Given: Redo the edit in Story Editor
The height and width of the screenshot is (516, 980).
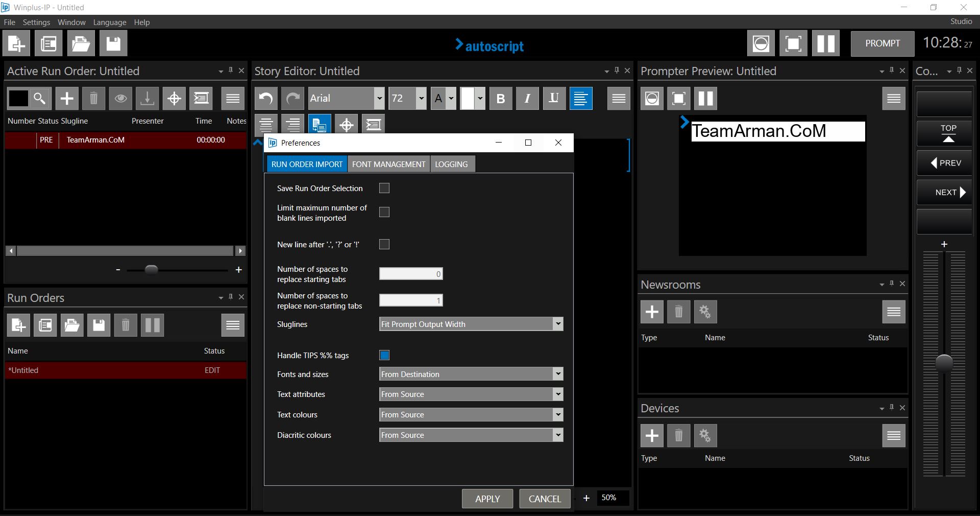Looking at the screenshot, I should (293, 98).
